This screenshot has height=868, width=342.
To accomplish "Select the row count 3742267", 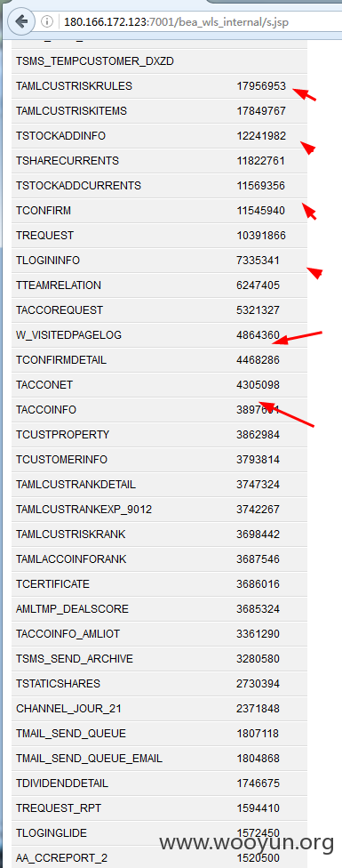I will point(258,510).
